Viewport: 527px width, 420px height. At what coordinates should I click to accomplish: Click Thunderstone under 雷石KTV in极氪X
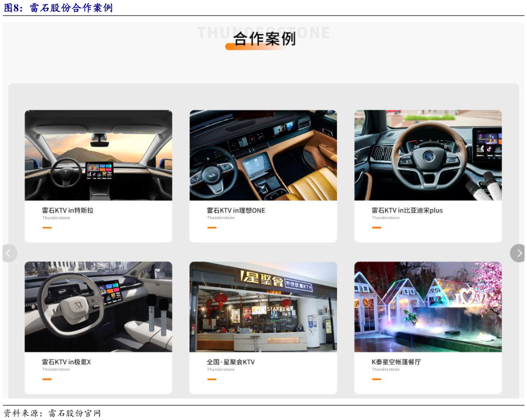point(56,369)
